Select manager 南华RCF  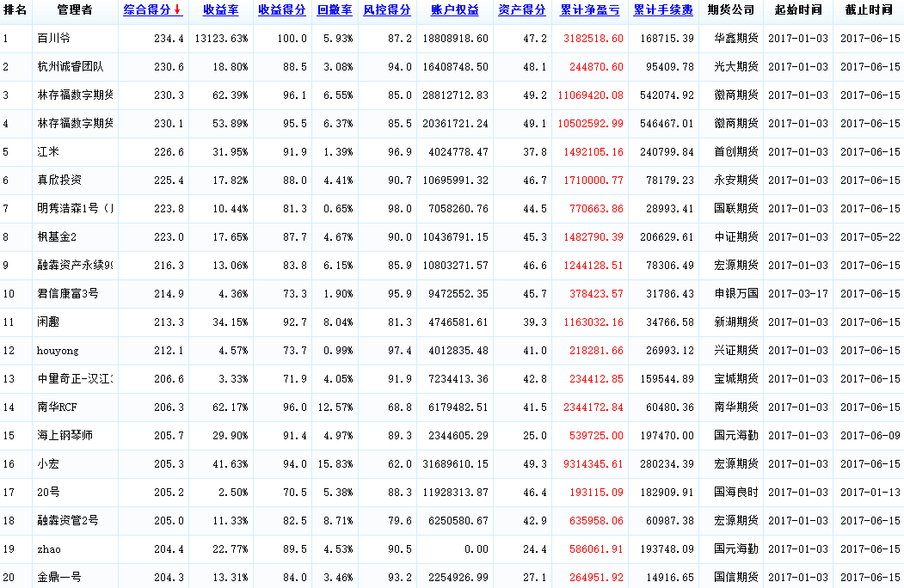[x=57, y=407]
